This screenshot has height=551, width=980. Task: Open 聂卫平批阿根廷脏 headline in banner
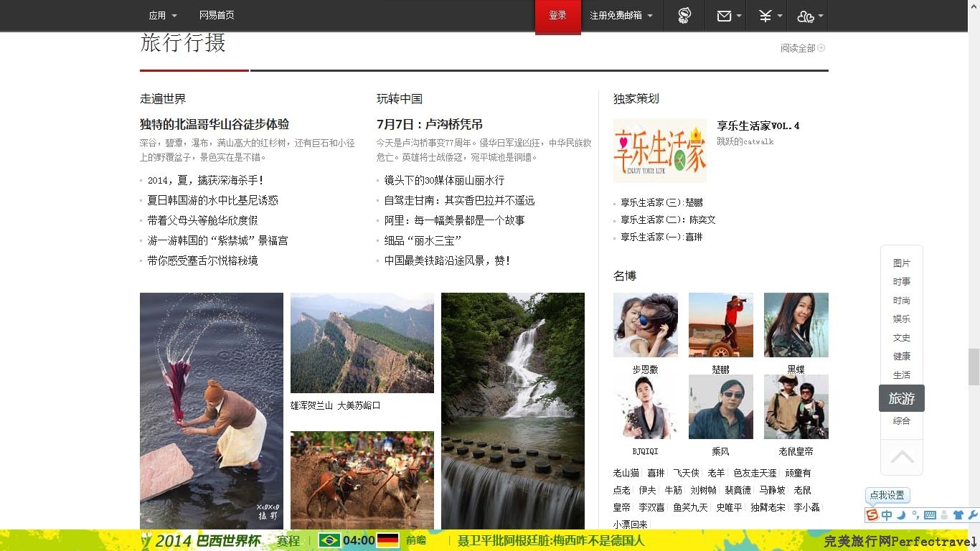tap(551, 540)
